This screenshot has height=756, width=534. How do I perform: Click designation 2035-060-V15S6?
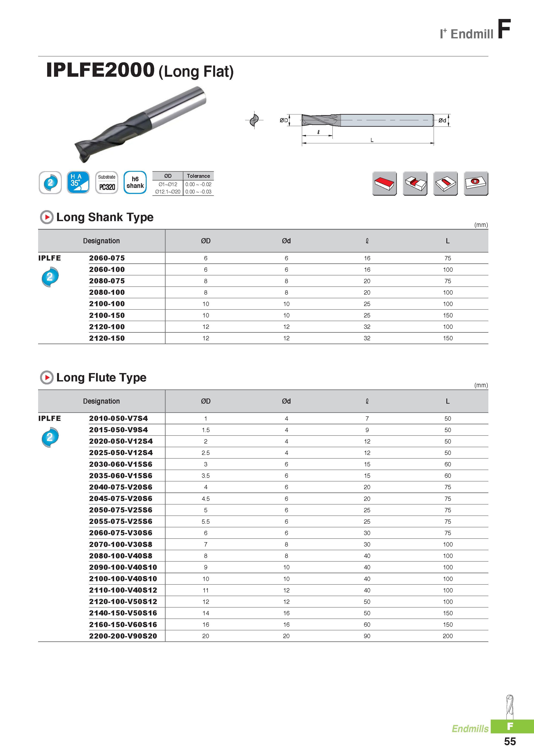tap(121, 476)
